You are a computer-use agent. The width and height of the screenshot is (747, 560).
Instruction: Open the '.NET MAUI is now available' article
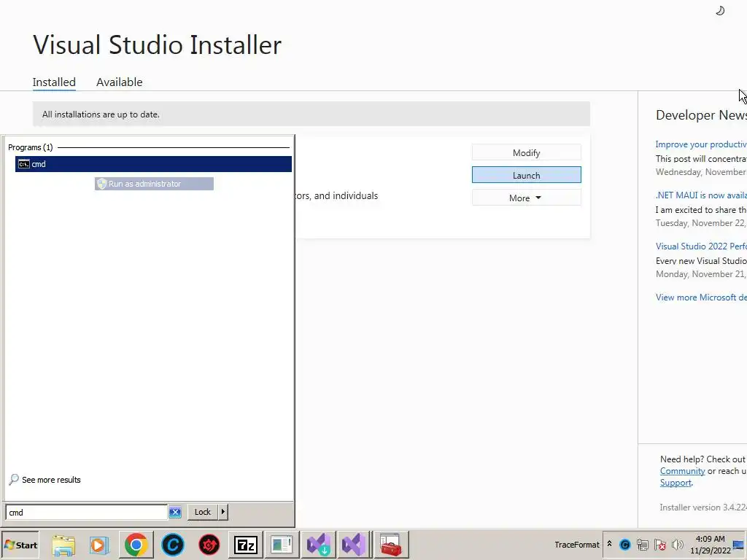(x=701, y=195)
